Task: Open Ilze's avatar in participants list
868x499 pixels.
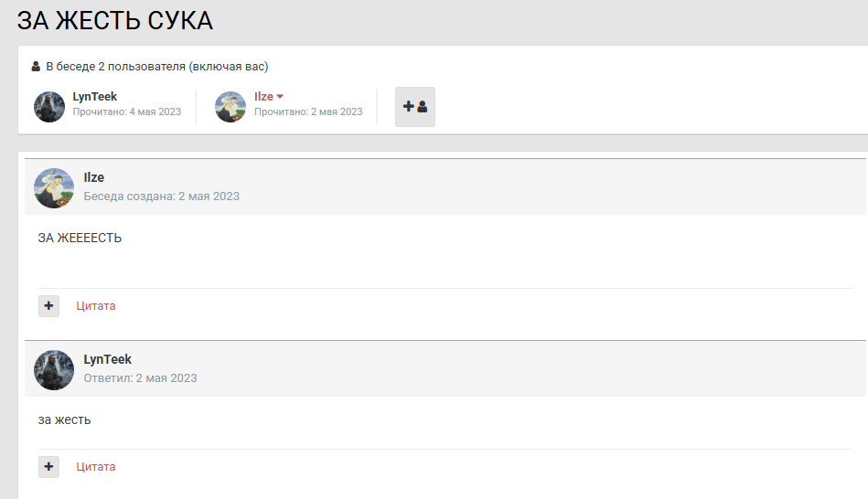Action: click(230, 107)
